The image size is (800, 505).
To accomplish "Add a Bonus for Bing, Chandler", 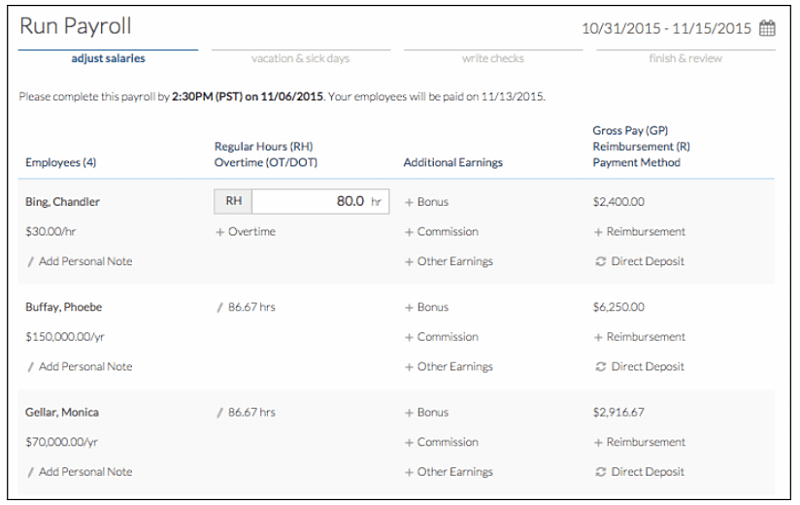I will click(427, 202).
